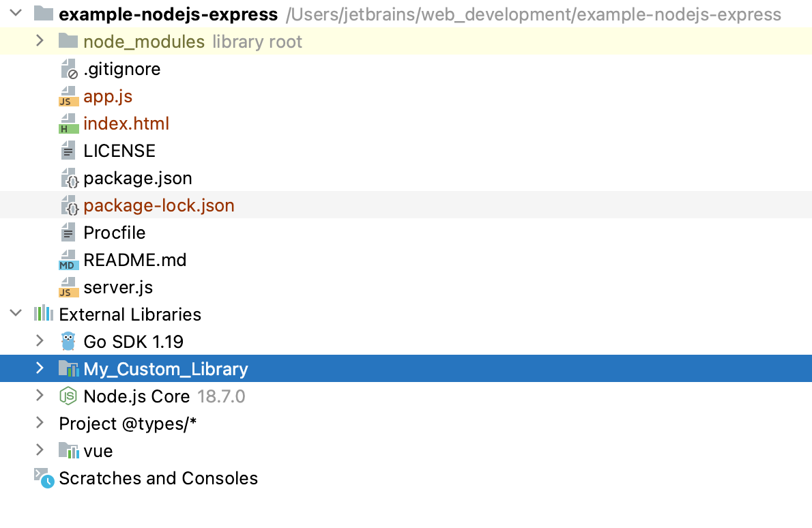Click the Scratches and Consoles icon

point(44,478)
